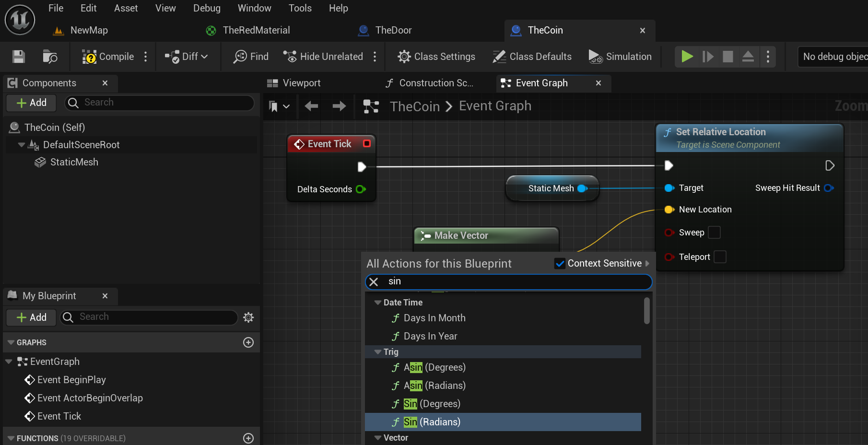Open My Blueprint settings gear
This screenshot has height=445, width=868.
[x=248, y=317]
